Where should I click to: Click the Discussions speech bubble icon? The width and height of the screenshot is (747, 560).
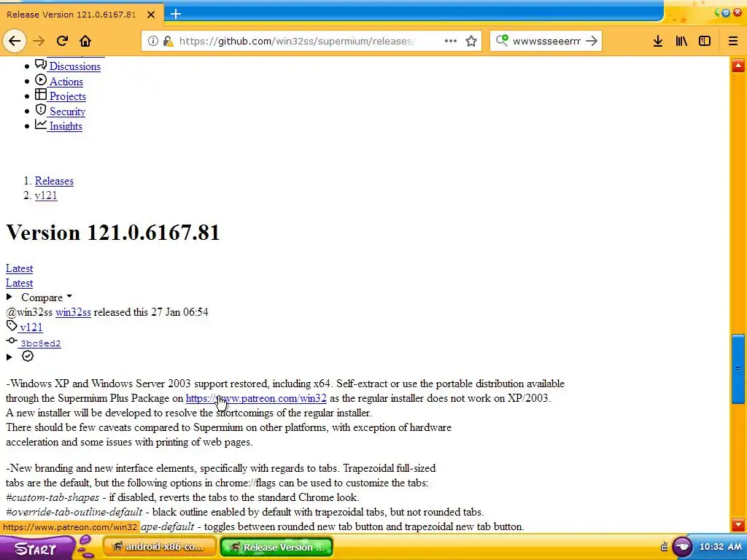[x=41, y=64]
